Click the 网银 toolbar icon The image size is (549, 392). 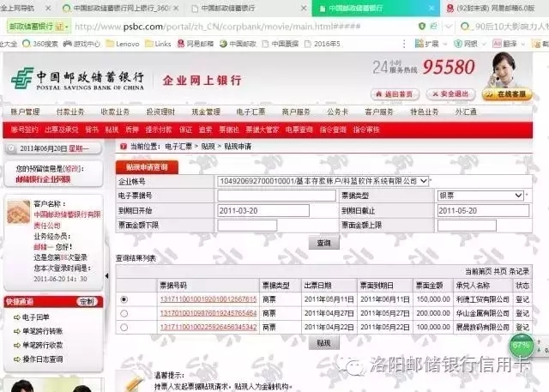point(458,44)
